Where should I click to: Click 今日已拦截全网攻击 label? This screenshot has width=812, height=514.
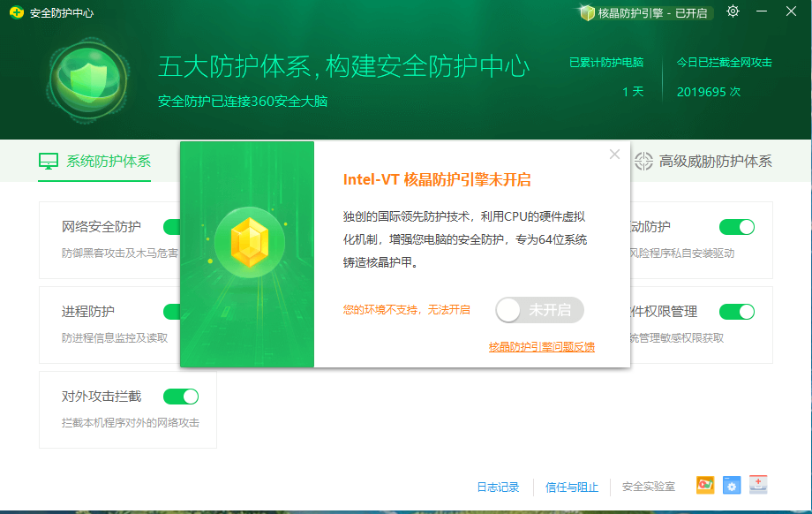tap(725, 63)
